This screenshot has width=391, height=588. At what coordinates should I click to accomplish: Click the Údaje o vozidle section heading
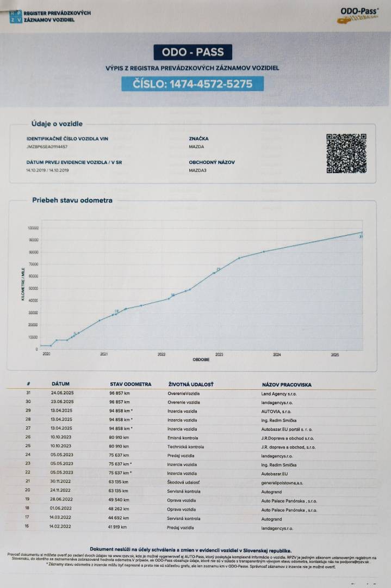click(57, 124)
